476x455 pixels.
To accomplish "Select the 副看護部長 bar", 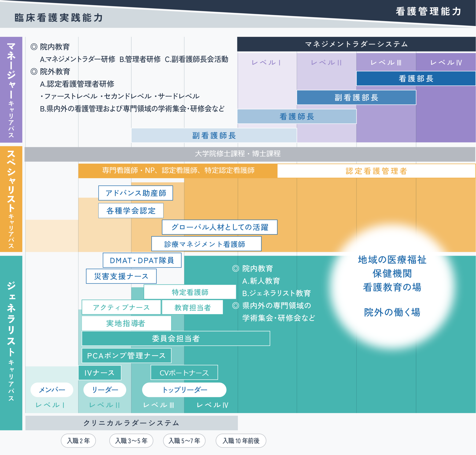I will click(356, 98).
